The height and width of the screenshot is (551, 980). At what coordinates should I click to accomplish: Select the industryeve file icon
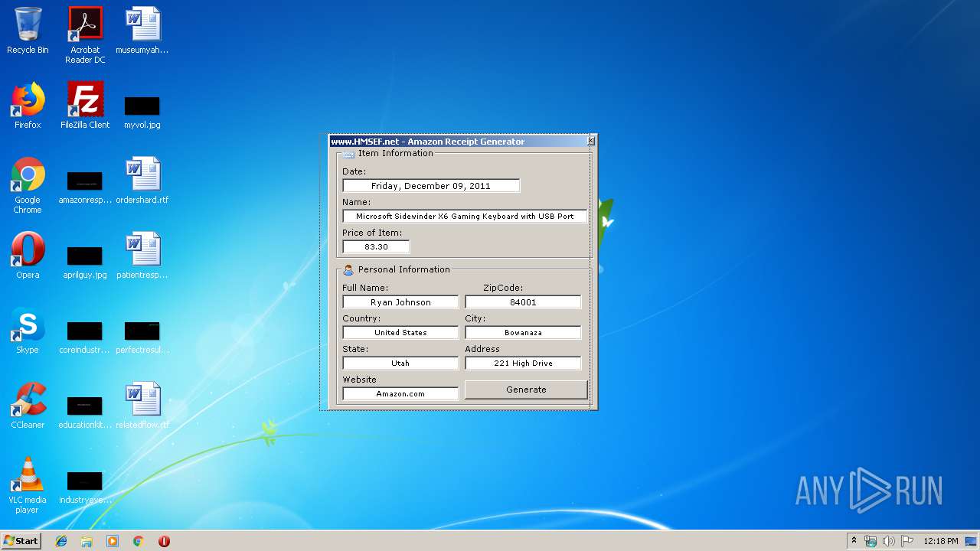(x=85, y=487)
